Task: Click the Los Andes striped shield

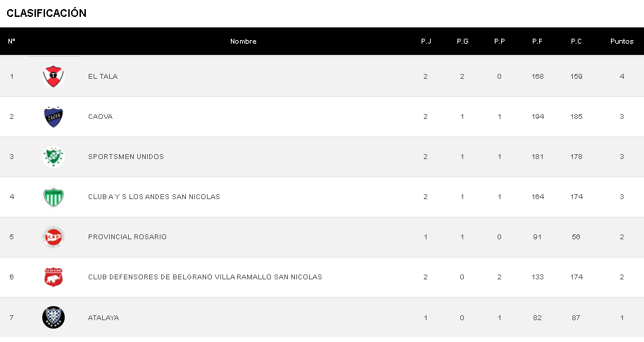Action: click(x=53, y=197)
